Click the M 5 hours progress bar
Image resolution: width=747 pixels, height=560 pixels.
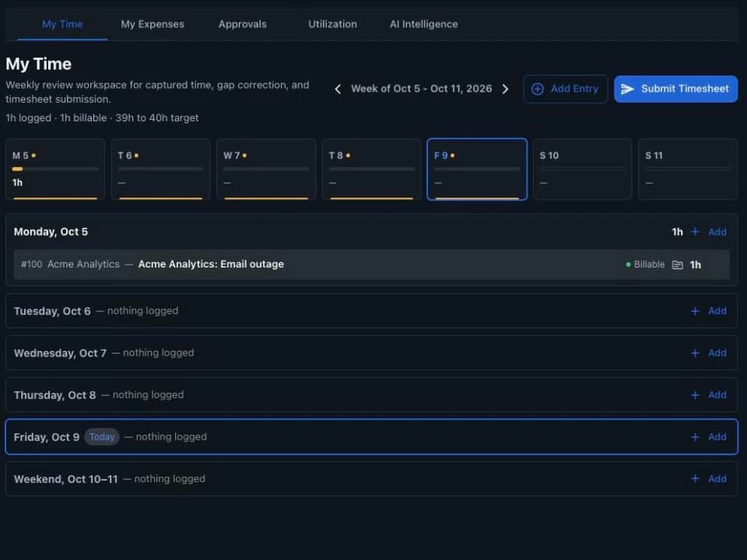pyautogui.click(x=55, y=169)
